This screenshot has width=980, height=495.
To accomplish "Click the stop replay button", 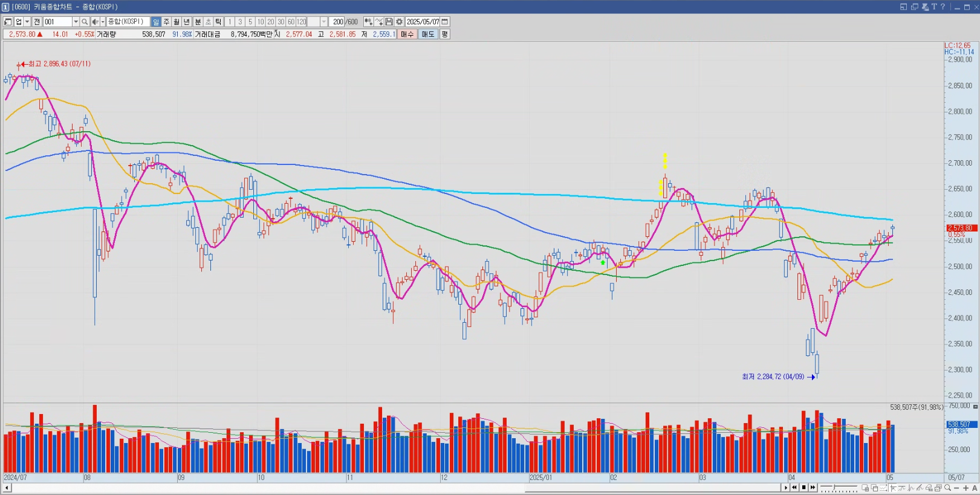I will [803, 488].
